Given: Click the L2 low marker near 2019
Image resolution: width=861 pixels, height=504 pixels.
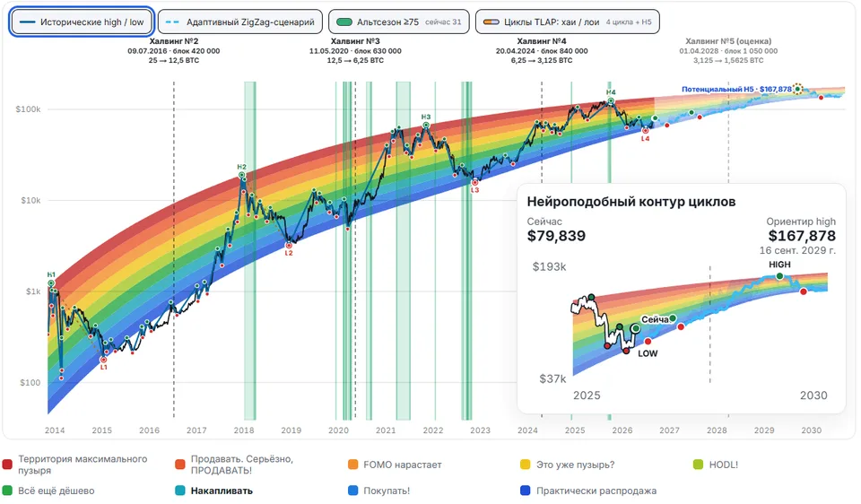Looking at the screenshot, I should click(x=289, y=246).
